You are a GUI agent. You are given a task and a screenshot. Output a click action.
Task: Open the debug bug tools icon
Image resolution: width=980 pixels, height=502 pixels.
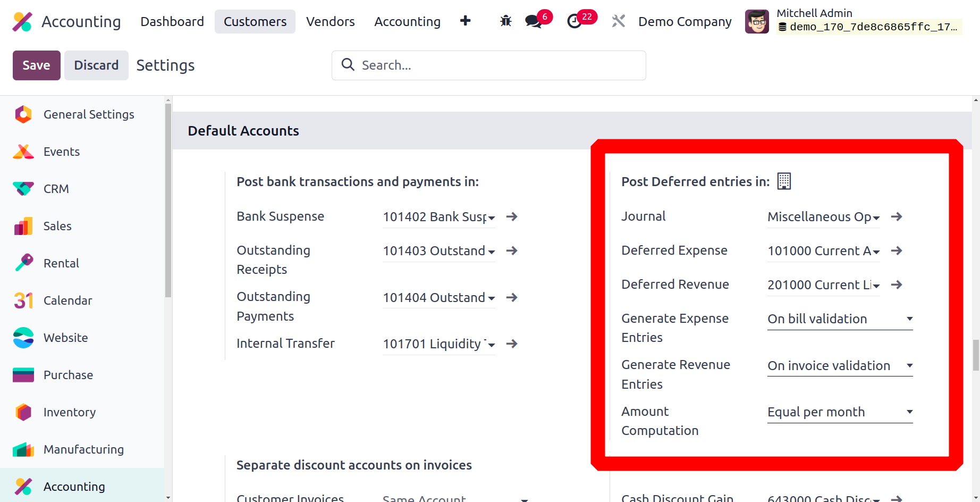tap(505, 21)
